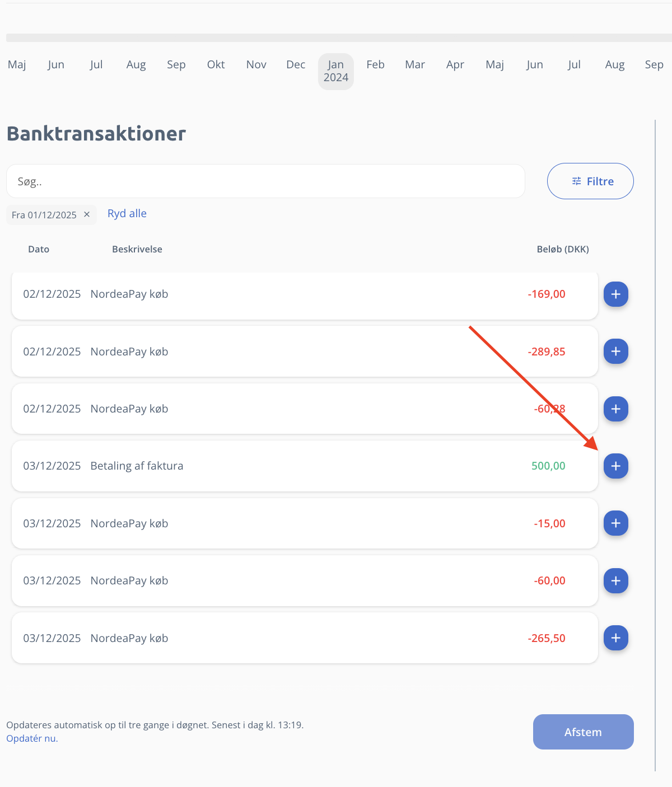Select the Jan 2024 month tab

point(336,71)
